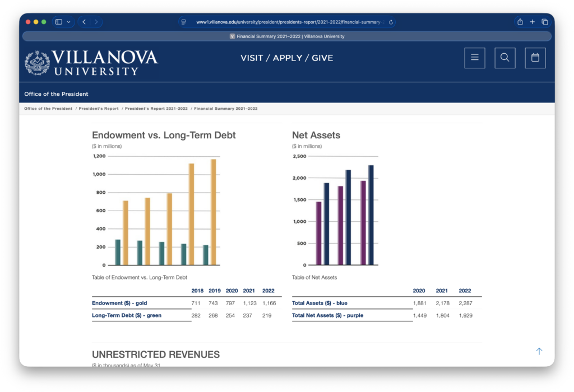Click the site settings icon in the address bar

[x=183, y=22]
